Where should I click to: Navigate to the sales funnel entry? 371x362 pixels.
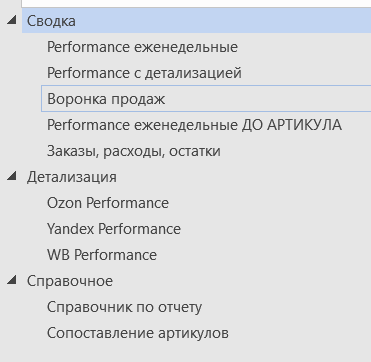(x=206, y=98)
